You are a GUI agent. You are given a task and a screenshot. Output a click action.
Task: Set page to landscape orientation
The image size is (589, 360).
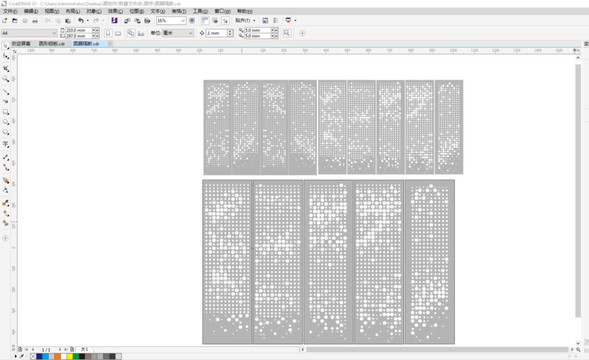tap(118, 33)
